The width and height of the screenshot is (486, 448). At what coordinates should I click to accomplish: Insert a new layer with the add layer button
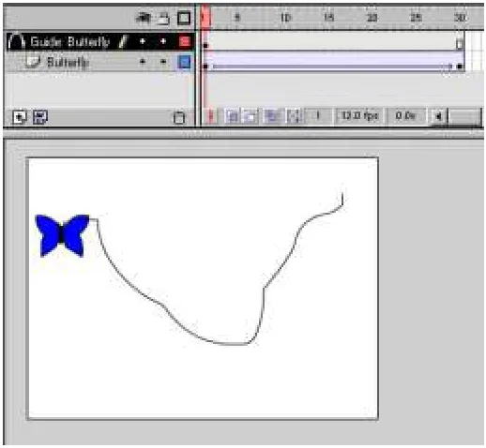pyautogui.click(x=20, y=117)
